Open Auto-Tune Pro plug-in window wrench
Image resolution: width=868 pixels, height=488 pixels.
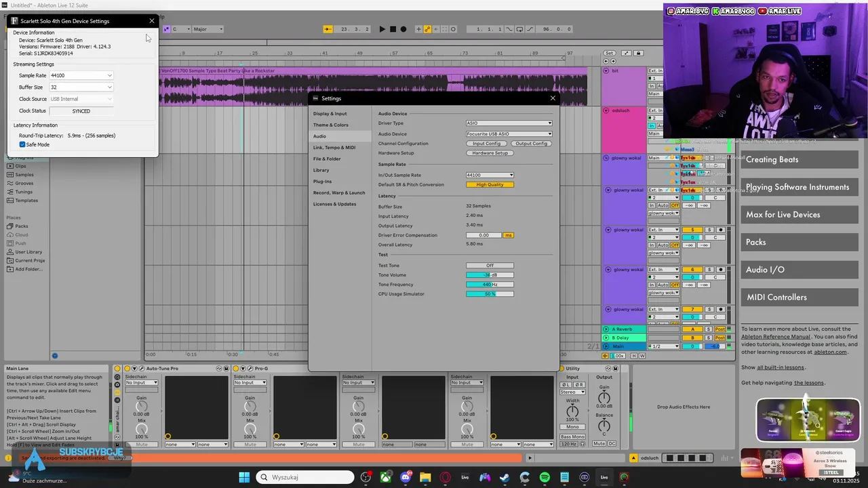142,369
